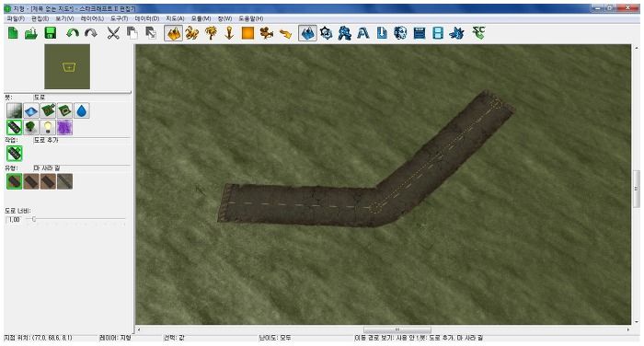The height and width of the screenshot is (346, 644).
Task: Click the point position status bar entry
Action: coord(39,338)
